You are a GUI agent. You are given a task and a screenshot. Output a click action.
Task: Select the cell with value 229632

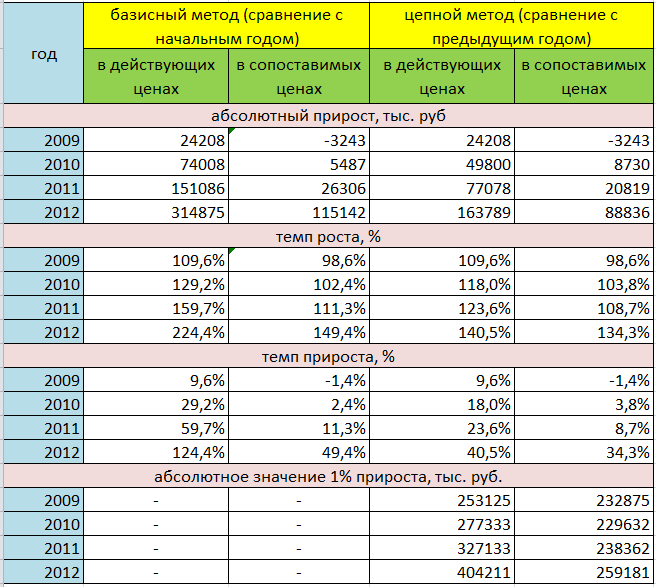[584, 524]
